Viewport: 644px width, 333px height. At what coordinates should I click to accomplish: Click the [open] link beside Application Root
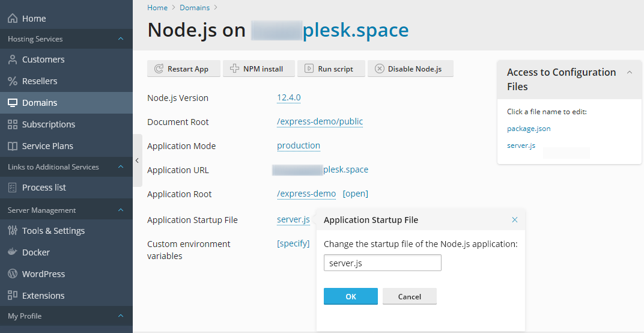point(355,194)
